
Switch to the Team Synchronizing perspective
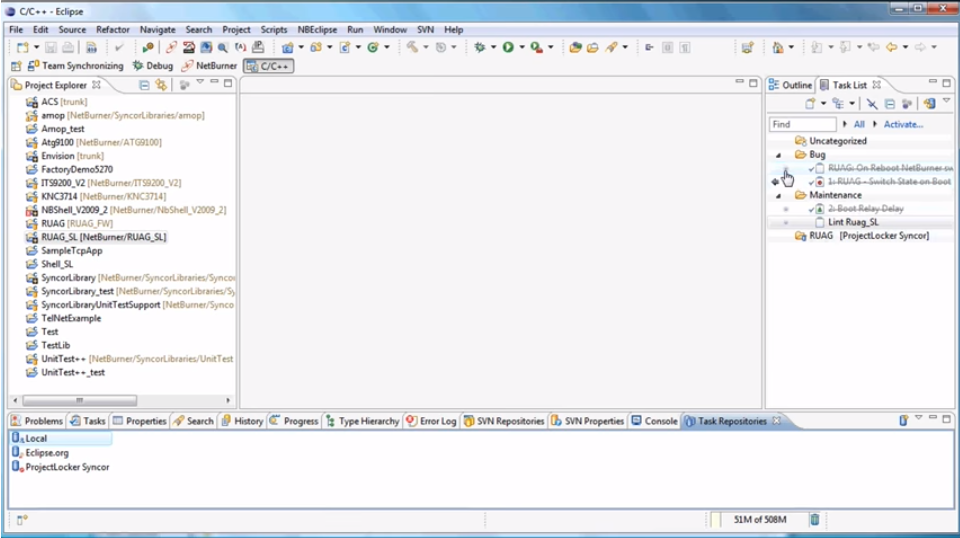click(x=75, y=66)
